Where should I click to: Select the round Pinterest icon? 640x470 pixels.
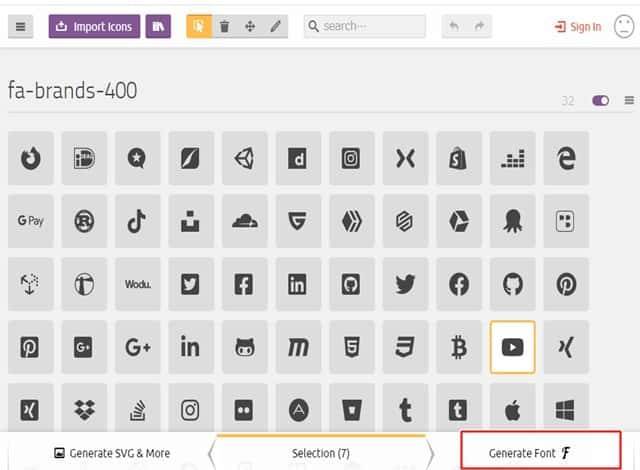(x=566, y=284)
